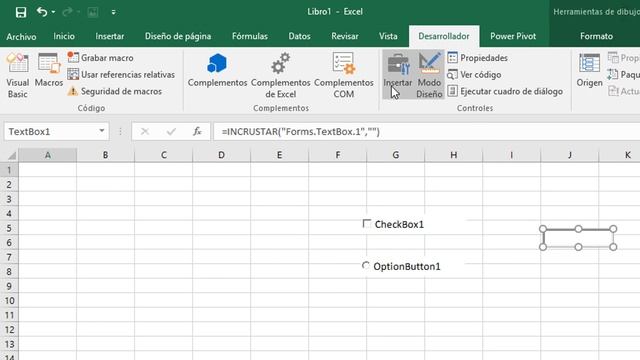The width and height of the screenshot is (640, 360).
Task: Open the XML Origen pane
Action: point(589,70)
